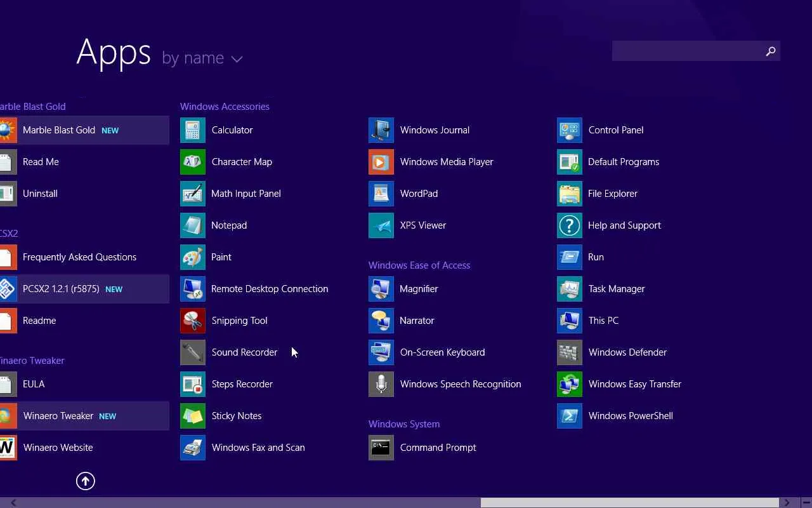Launch the Winaero Tweaker app tile

click(x=84, y=416)
